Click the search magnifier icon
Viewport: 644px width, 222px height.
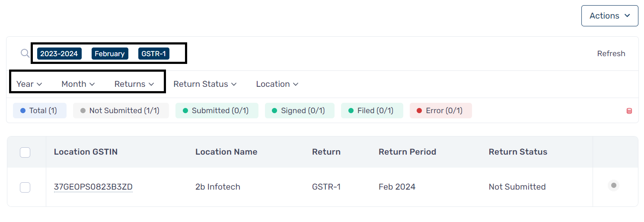pos(25,54)
